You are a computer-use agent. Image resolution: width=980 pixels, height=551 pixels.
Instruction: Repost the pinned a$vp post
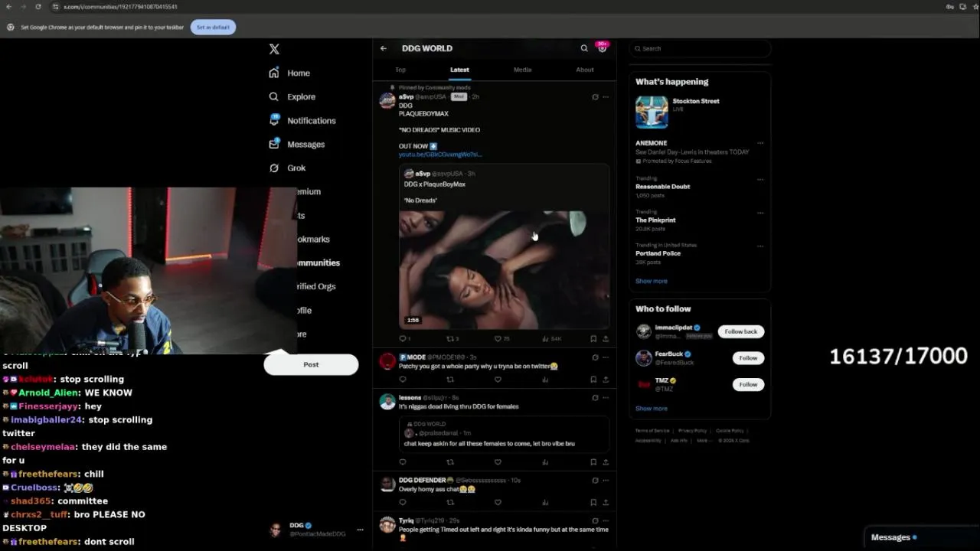450,338
